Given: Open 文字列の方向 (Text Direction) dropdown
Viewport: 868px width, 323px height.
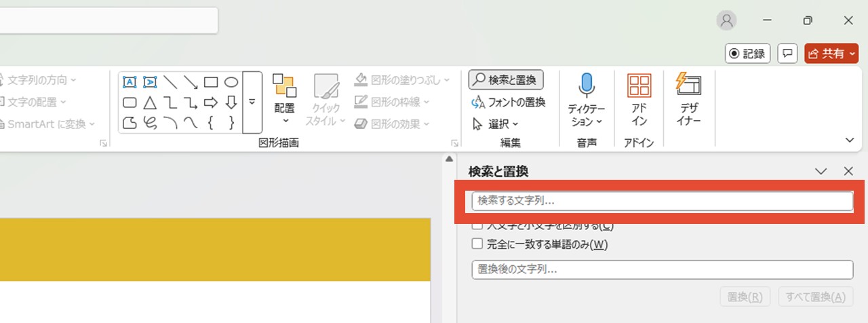Looking at the screenshot, I should (x=39, y=80).
